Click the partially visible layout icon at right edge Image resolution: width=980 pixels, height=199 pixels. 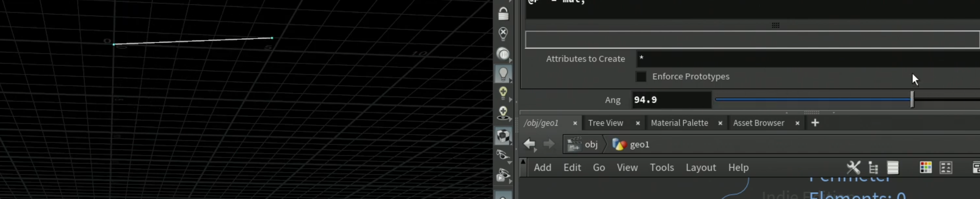click(x=976, y=167)
